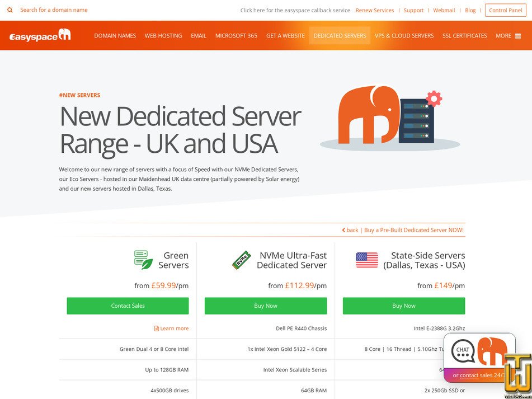This screenshot has height=399, width=532.
Task: Click Buy a Pre-Built Dedicated Server NOW
Action: [x=414, y=230]
